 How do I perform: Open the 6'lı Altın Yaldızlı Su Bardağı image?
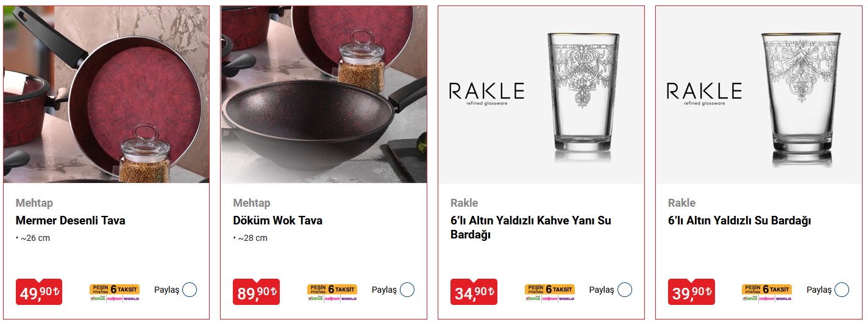(759, 95)
